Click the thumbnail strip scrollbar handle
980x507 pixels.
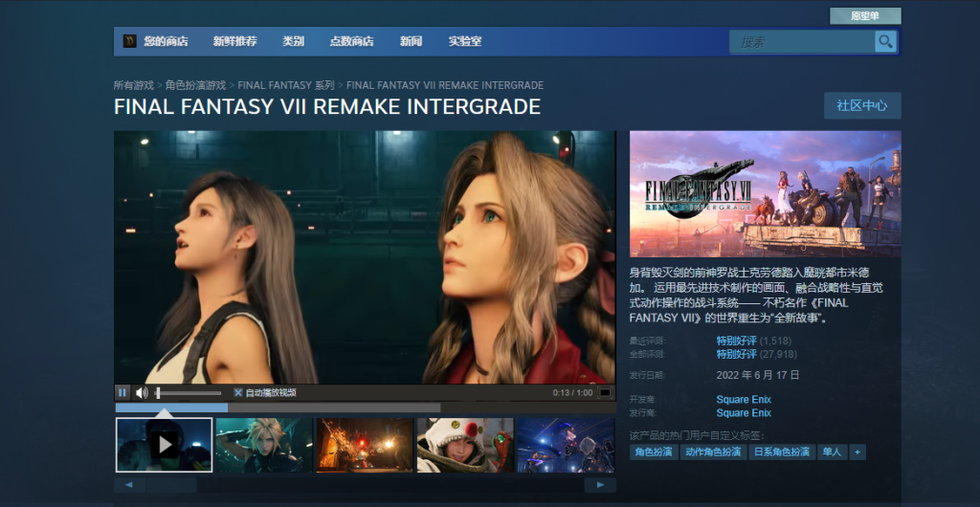(171, 485)
